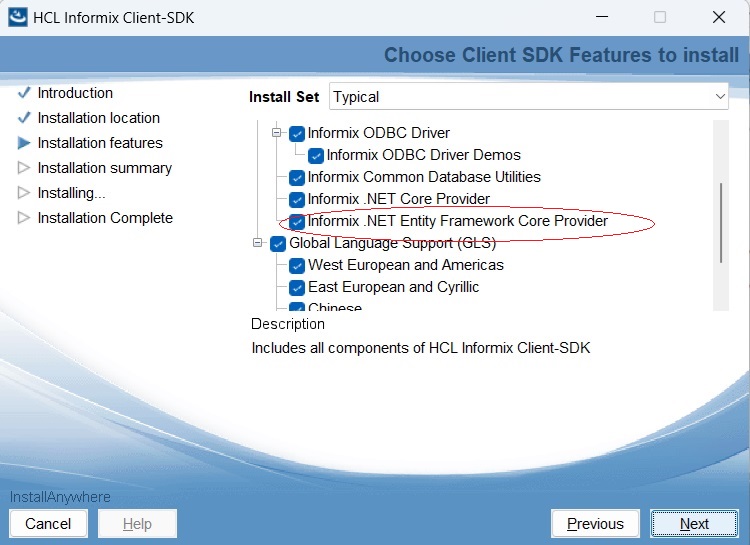Click the Introduction step in sidebar
Viewport: 750px width, 545px height.
pos(75,93)
